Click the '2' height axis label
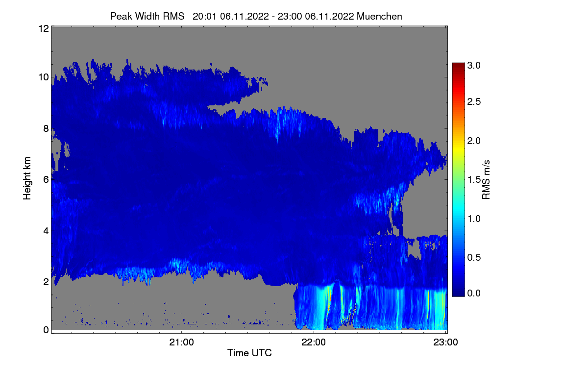This screenshot has height=392, width=588. coord(46,282)
